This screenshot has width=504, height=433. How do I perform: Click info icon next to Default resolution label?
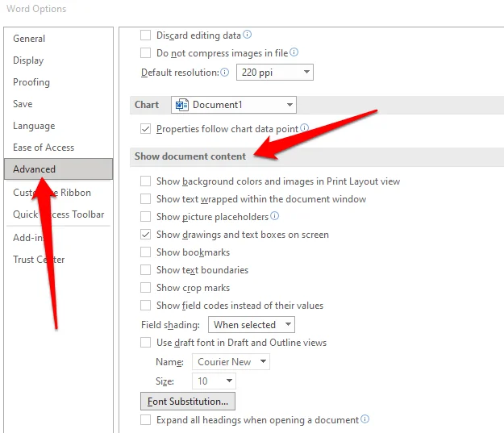pyautogui.click(x=225, y=72)
